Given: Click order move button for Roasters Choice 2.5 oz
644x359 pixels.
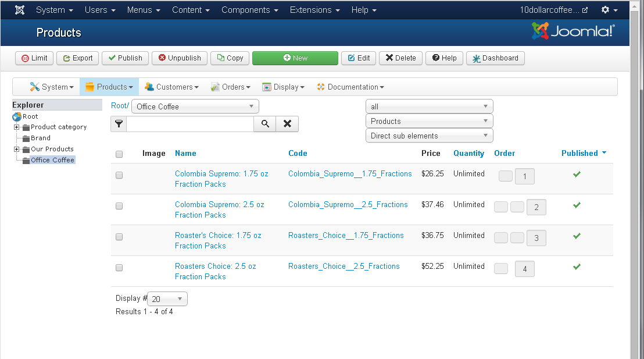Looking at the screenshot, I should coord(501,269).
